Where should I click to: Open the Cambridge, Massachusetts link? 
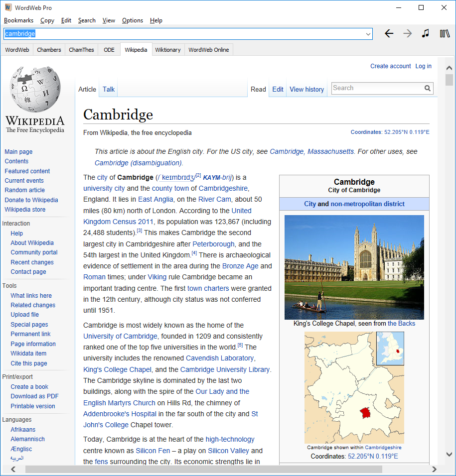click(311, 151)
